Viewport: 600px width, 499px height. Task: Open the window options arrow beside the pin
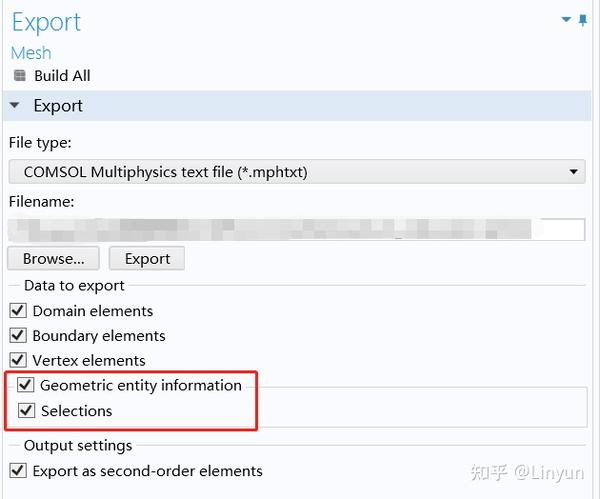click(x=567, y=19)
